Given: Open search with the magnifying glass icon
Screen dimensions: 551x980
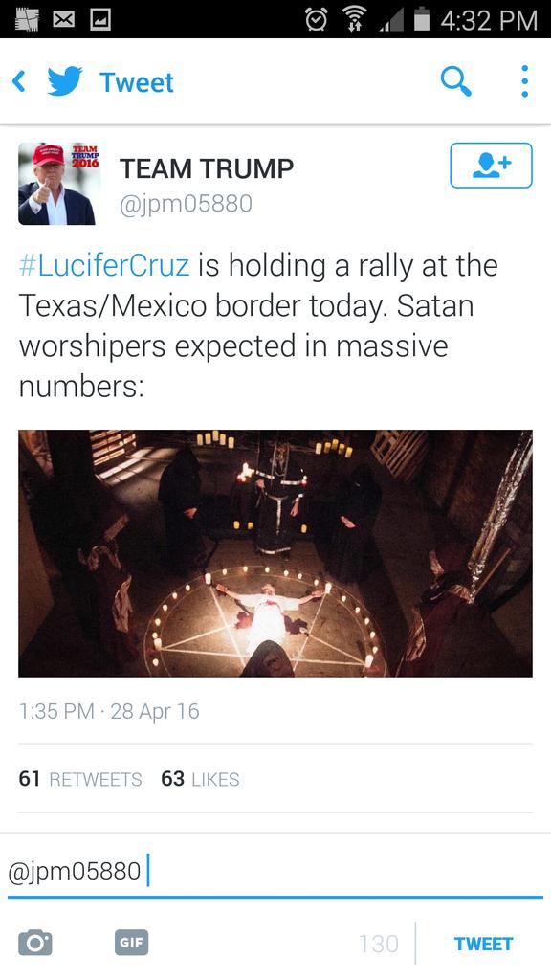Looking at the screenshot, I should (455, 81).
